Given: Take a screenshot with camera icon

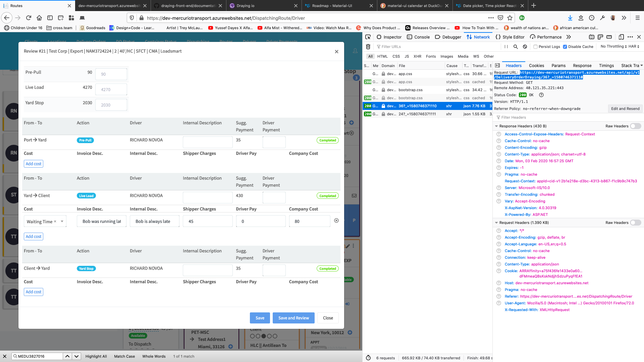Looking at the screenshot, I should pos(592,37).
